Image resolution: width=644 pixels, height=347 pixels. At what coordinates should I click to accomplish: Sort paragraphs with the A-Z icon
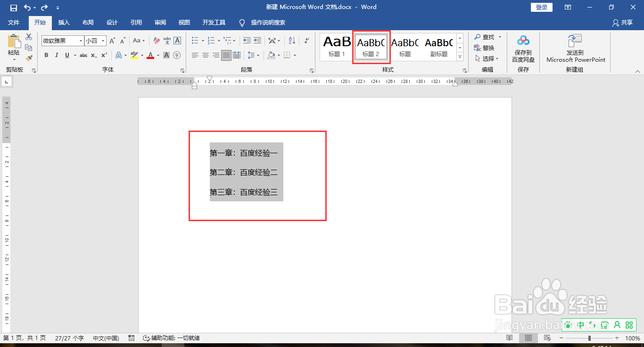click(292, 41)
